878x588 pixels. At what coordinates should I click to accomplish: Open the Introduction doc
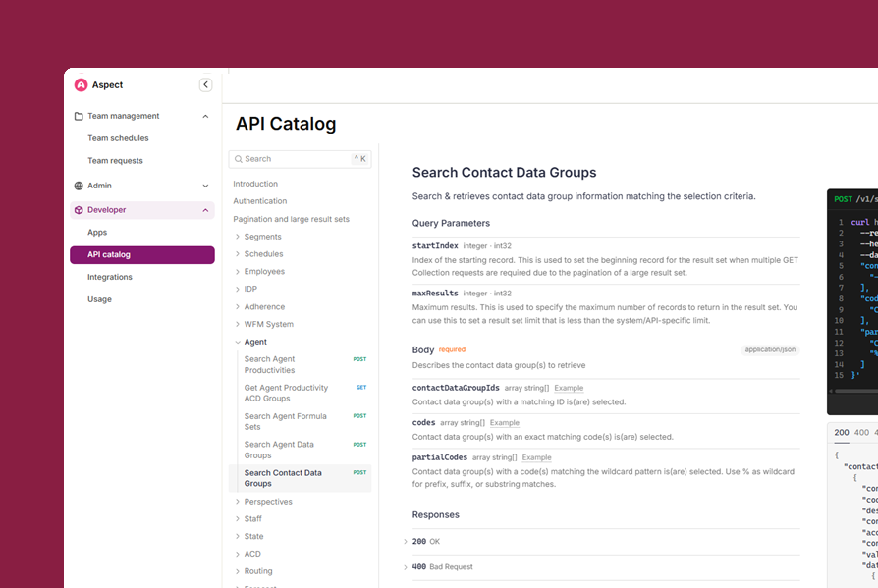[255, 184]
